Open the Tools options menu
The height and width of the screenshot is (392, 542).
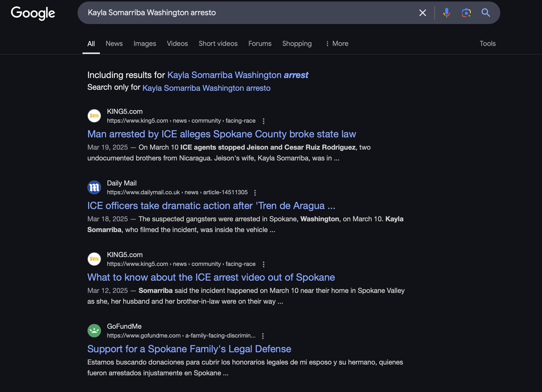pos(488,44)
